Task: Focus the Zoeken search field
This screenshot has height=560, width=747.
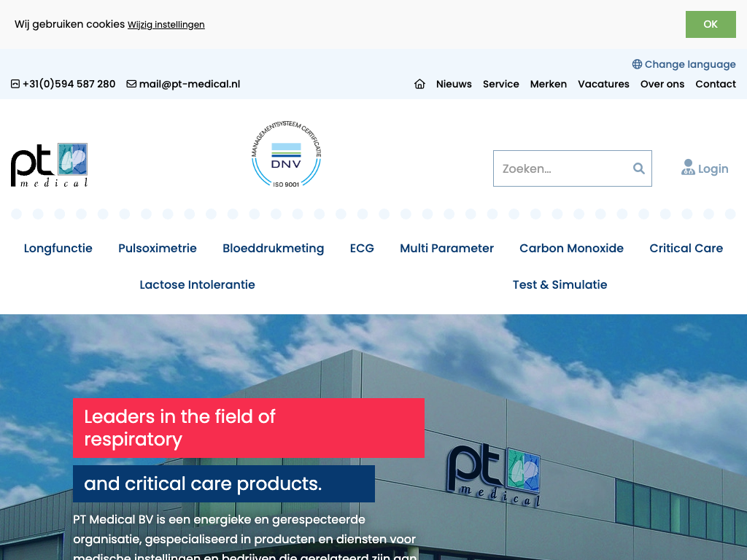Action: click(562, 168)
